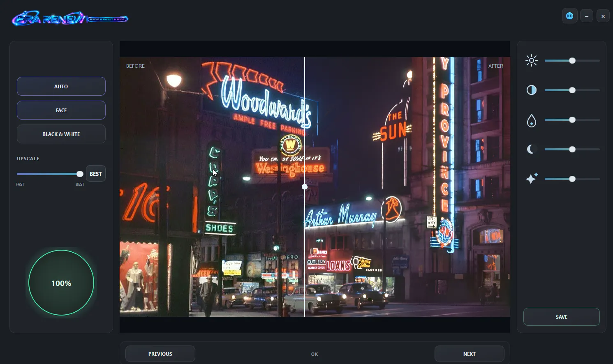Toggle the BLACK & WHITE mode
Image resolution: width=613 pixels, height=364 pixels.
pos(61,134)
